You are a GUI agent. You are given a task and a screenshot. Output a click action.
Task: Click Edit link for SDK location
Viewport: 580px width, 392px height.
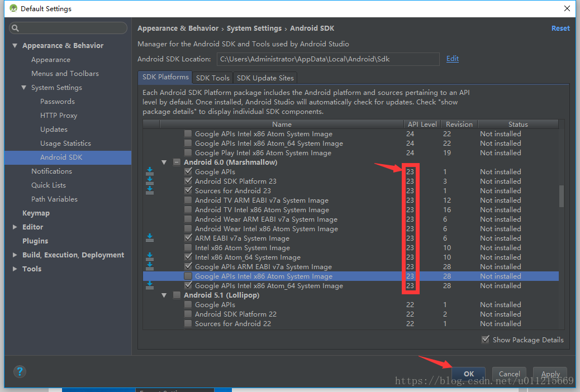(453, 59)
